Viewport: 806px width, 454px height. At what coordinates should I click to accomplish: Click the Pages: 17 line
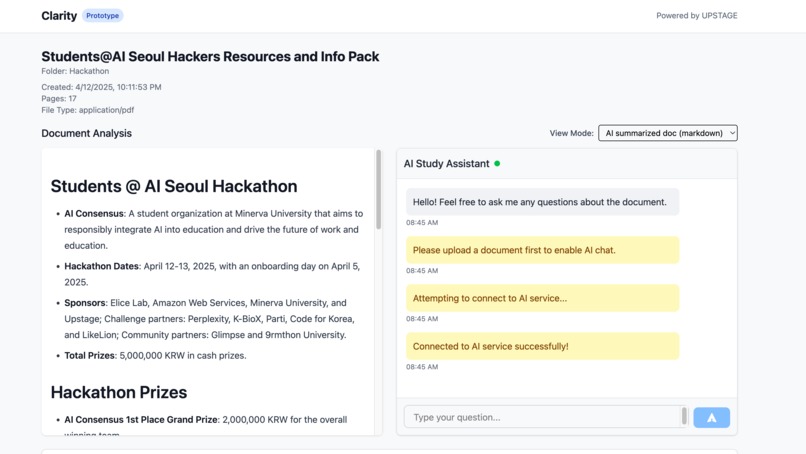coord(59,98)
